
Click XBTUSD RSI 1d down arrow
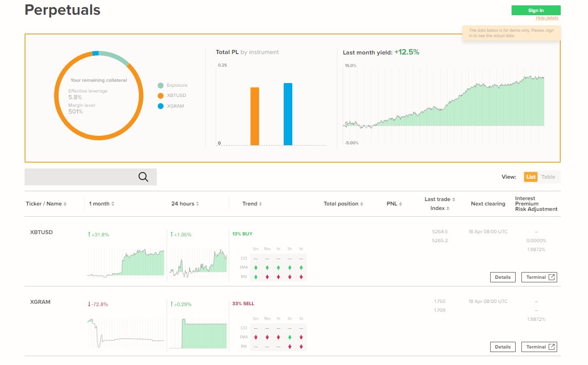[x=301, y=277]
